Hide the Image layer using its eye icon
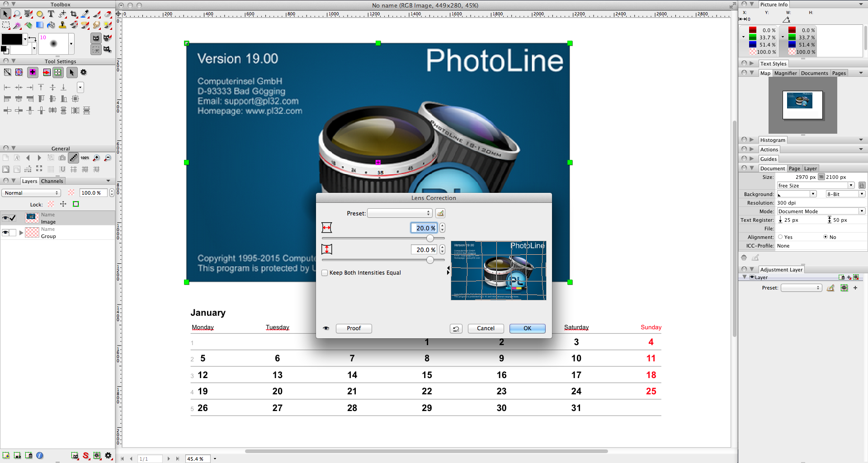 click(x=5, y=218)
